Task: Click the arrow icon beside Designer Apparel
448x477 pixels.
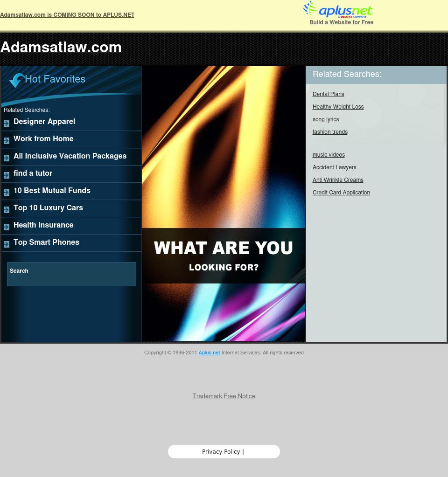Action: (7, 123)
